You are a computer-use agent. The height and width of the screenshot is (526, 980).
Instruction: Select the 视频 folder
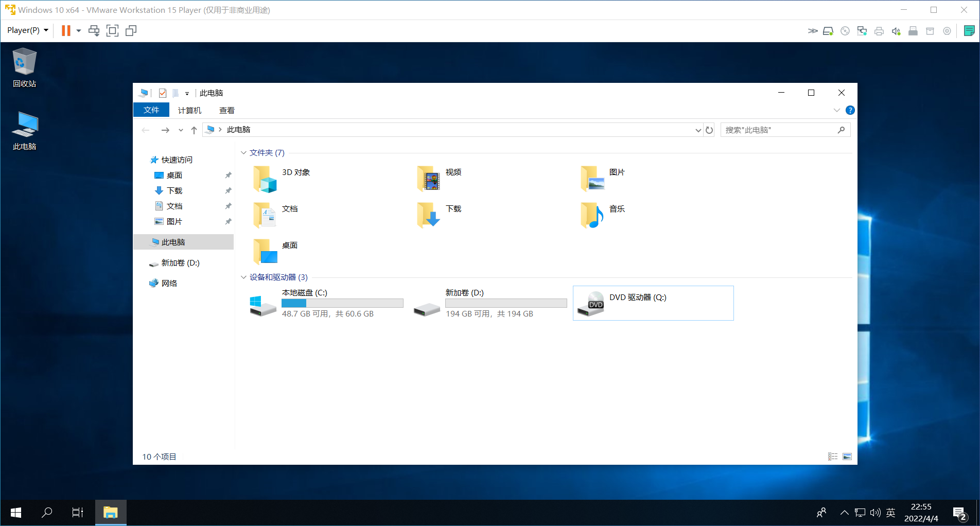click(440, 179)
